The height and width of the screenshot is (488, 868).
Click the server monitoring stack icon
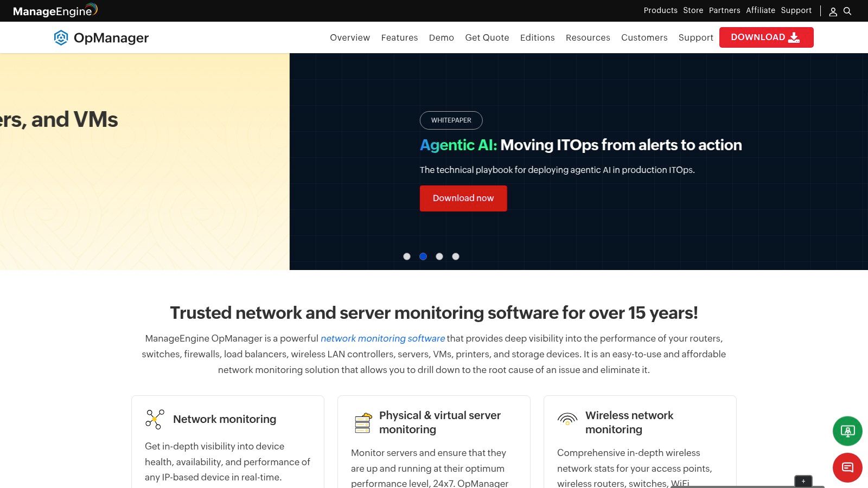click(x=363, y=422)
